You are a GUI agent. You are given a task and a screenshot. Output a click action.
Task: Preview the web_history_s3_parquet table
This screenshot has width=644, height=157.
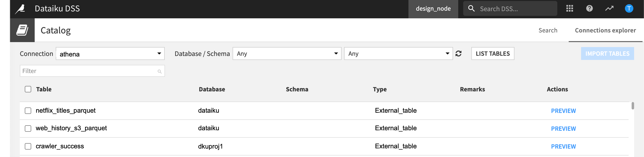563,129
